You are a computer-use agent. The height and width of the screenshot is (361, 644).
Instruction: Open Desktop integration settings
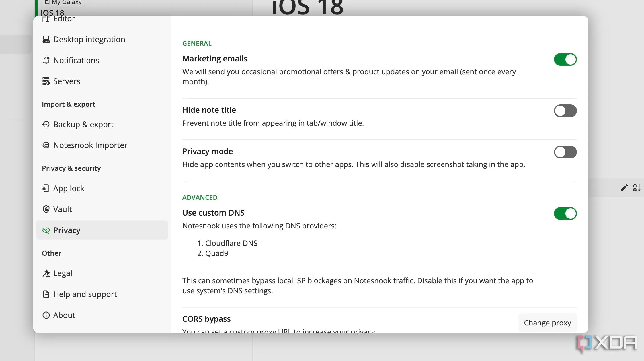(102, 39)
